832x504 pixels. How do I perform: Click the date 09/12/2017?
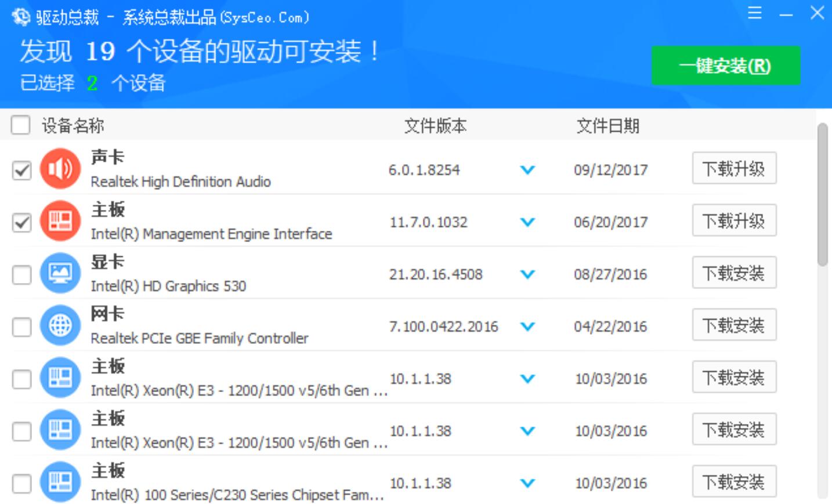pyautogui.click(x=611, y=170)
